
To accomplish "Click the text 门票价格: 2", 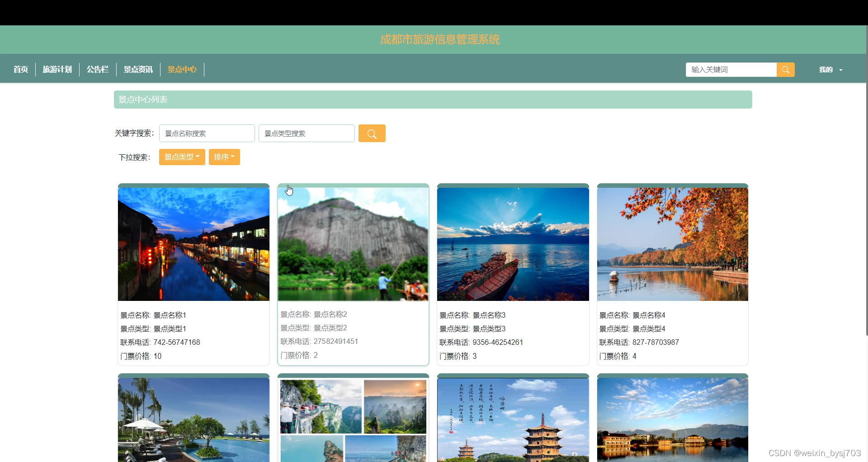I will [x=299, y=355].
